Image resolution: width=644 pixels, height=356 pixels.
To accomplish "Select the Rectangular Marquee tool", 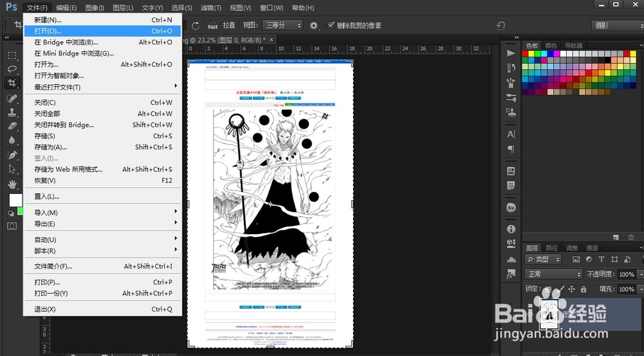I will click(12, 55).
